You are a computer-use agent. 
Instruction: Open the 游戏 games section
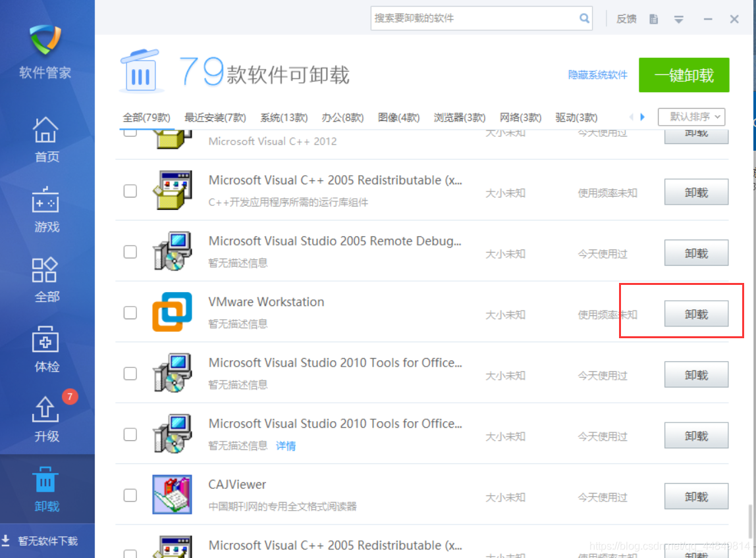(46, 210)
